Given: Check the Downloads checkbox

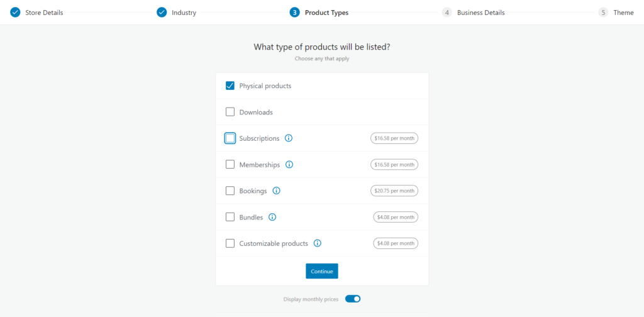Looking at the screenshot, I should point(230,113).
